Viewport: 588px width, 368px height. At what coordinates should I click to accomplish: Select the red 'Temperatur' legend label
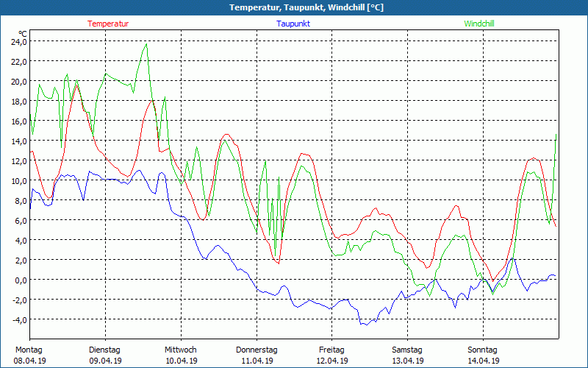[x=108, y=24]
